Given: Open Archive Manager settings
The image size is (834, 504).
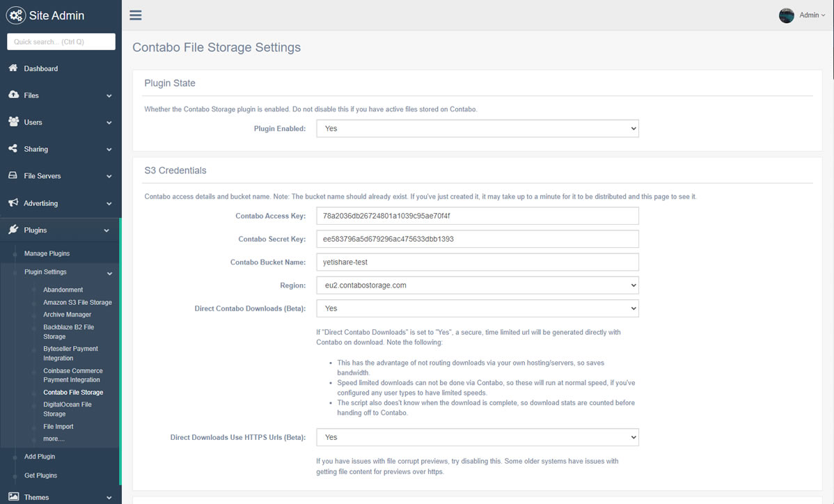Looking at the screenshot, I should click(x=67, y=315).
